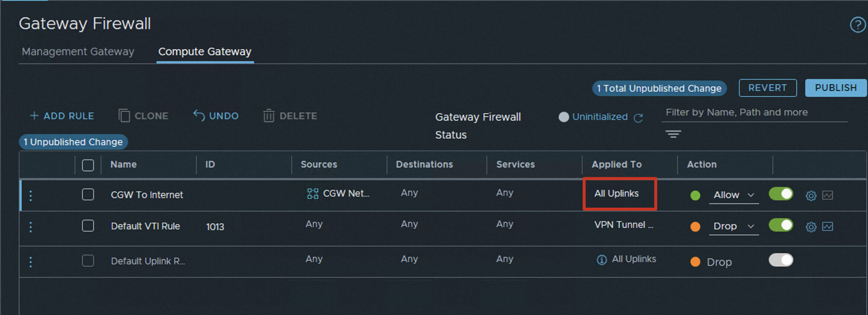
Task: Open statistics icon for Default VTI Rule
Action: click(827, 226)
